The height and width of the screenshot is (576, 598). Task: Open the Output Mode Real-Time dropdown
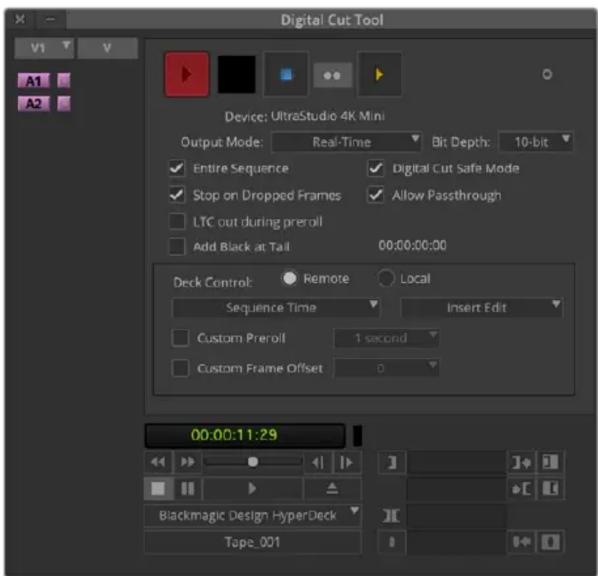pos(346,142)
